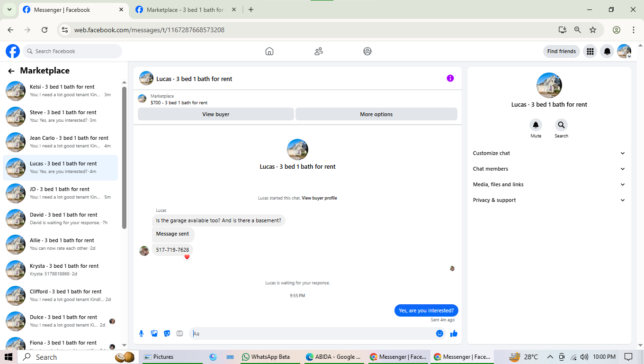644x364 pixels.
Task: Open Clifford's conversation
Action: tap(61, 295)
